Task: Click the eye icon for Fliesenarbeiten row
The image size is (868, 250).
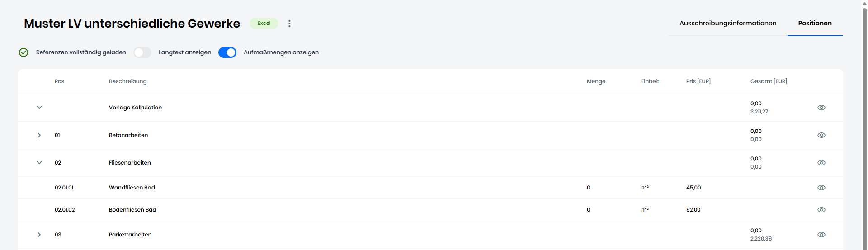Action: pos(821,163)
